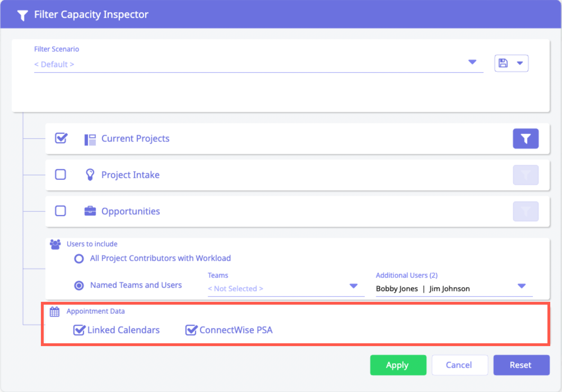Uncheck Linked Calendars appointment data
562x392 pixels.
tap(79, 330)
